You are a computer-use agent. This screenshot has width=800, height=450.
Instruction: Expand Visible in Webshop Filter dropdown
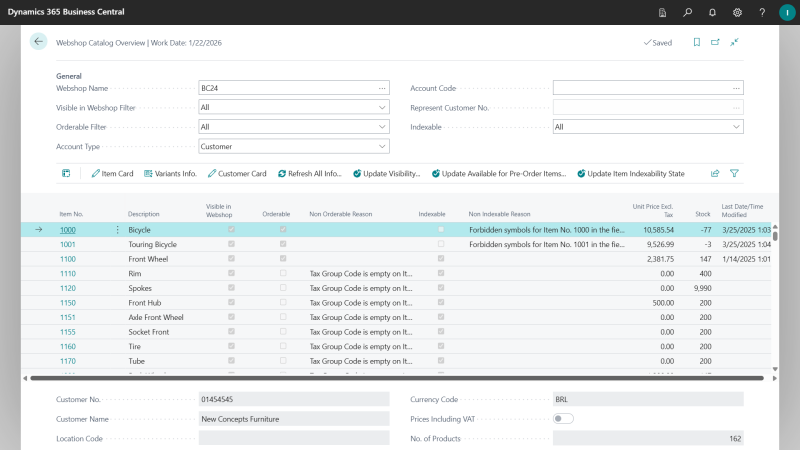[x=382, y=108]
